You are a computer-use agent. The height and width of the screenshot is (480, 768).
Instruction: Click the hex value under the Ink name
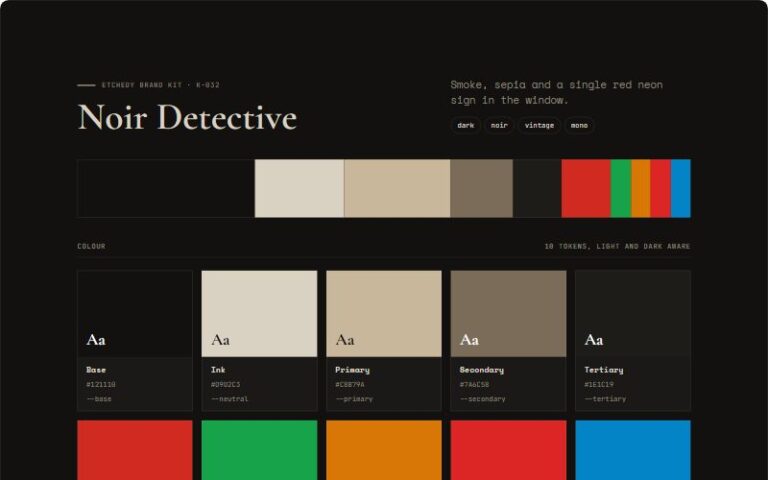coord(225,384)
